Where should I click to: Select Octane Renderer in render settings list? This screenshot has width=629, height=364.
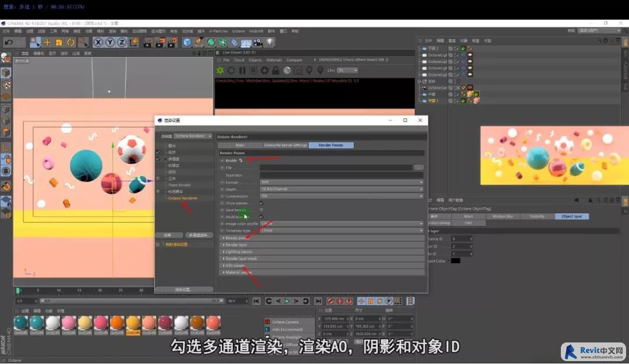[x=182, y=198]
